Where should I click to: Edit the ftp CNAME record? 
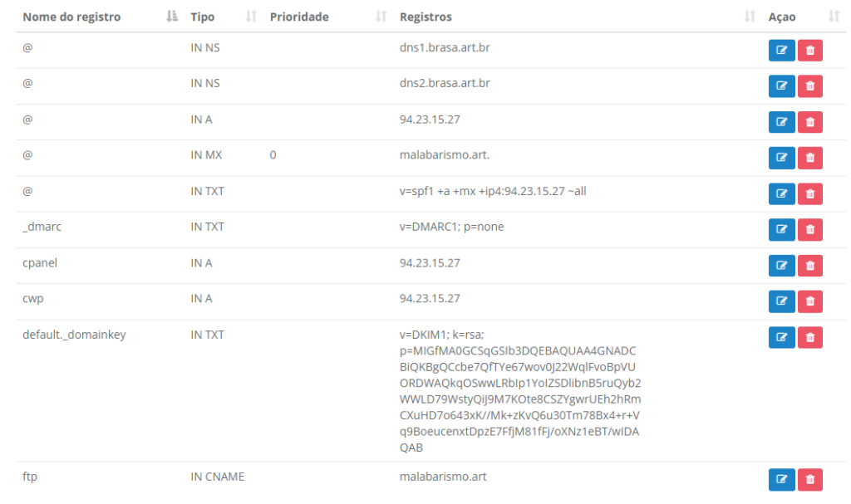point(781,480)
